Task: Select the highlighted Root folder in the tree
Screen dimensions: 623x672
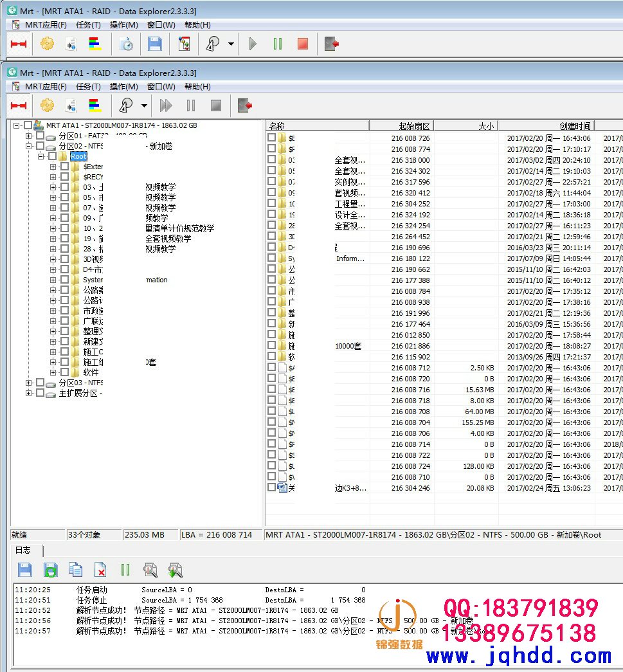Action: click(78, 156)
